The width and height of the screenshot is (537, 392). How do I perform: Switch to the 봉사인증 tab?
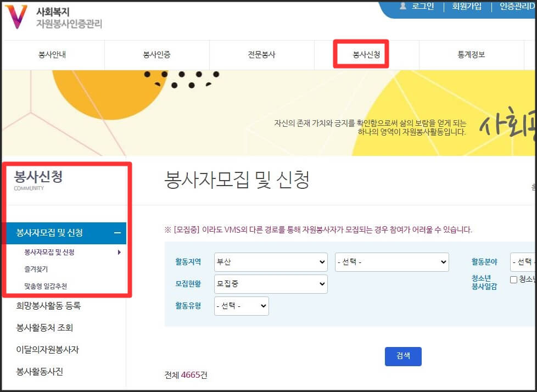(x=156, y=55)
